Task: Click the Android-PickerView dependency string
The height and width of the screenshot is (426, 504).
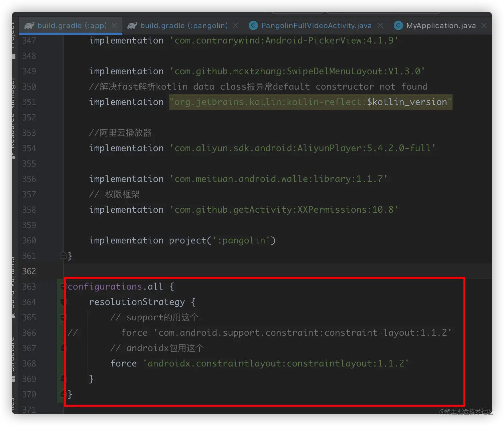Action: [284, 40]
